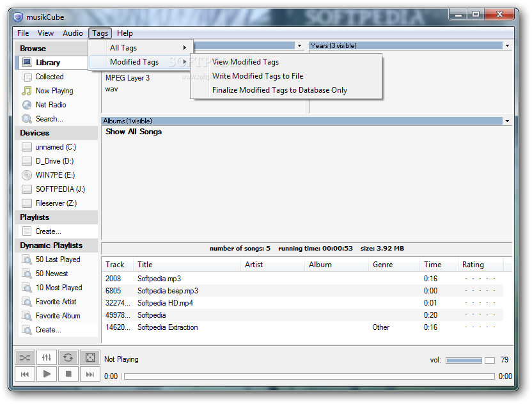Click the Now Playing music note icon
532x404 pixels.
point(26,91)
